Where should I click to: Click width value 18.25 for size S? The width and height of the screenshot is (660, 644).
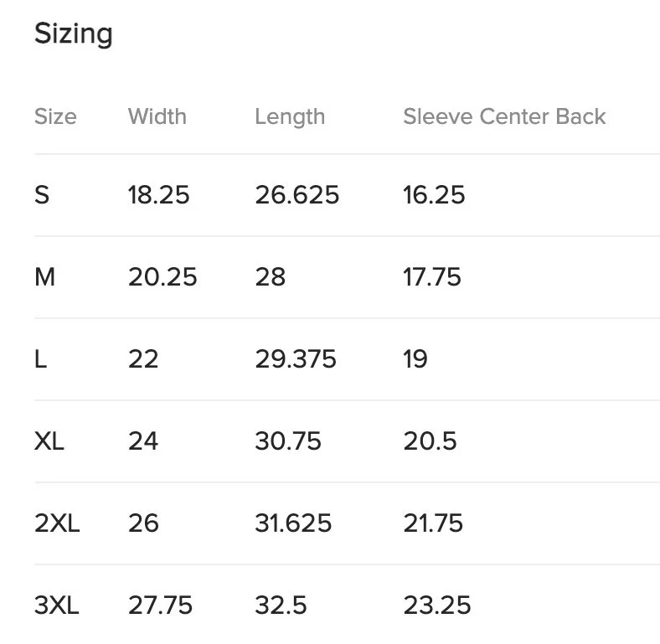pyautogui.click(x=158, y=195)
